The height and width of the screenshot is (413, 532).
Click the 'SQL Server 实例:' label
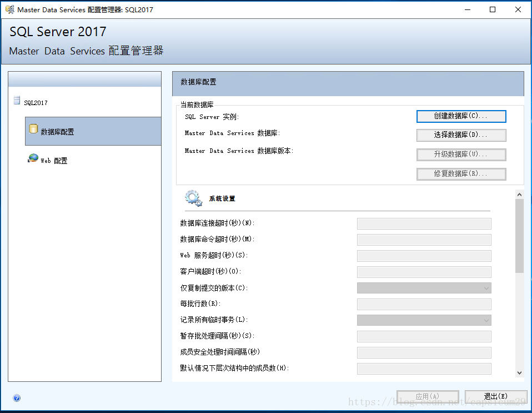coord(212,117)
